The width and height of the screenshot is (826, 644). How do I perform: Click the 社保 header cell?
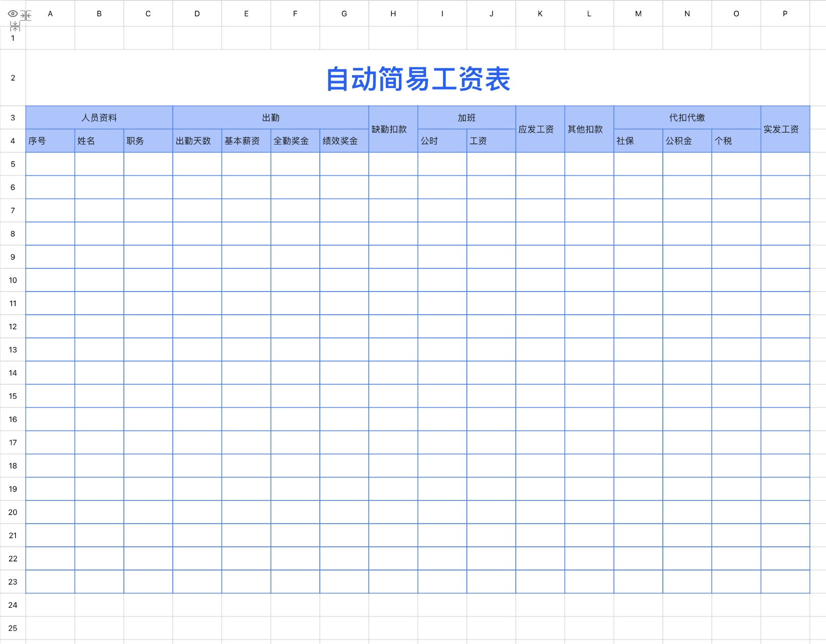638,141
